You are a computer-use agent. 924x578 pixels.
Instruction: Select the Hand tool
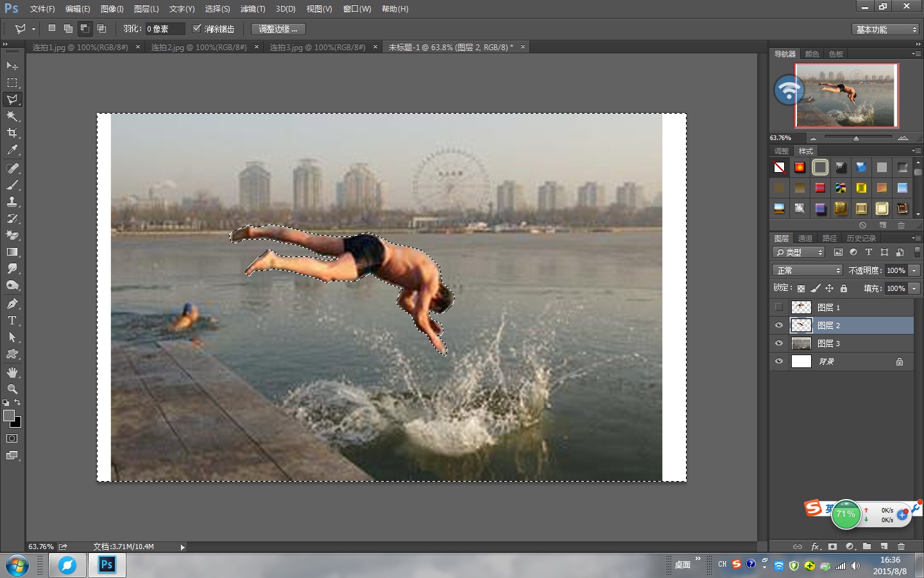12,372
